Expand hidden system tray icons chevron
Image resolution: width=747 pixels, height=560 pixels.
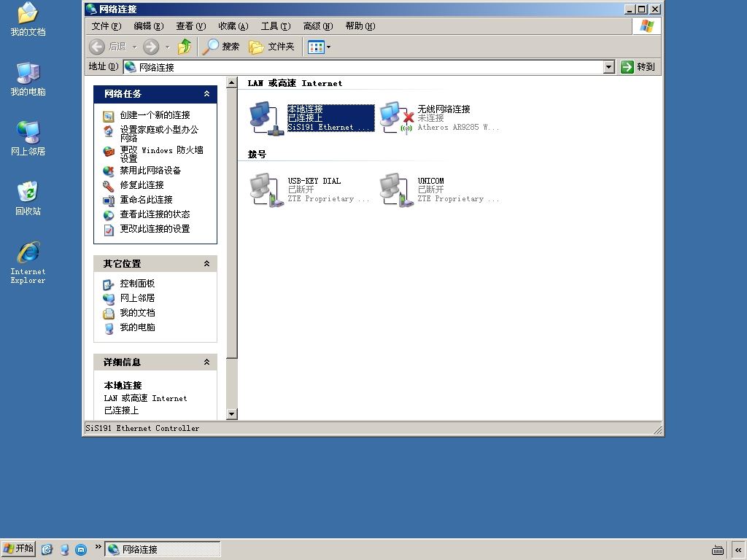(738, 550)
